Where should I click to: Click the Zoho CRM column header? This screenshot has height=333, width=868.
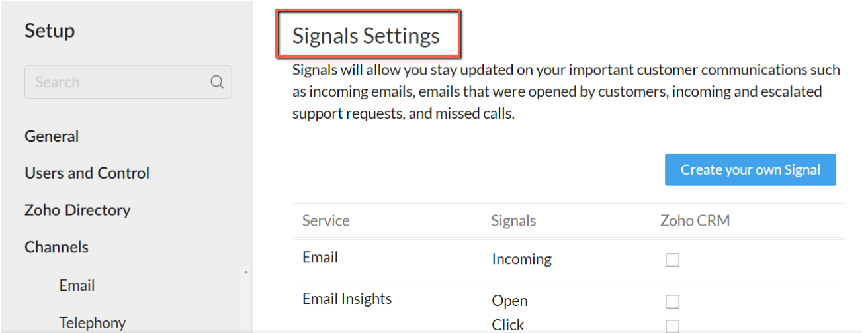click(x=695, y=220)
